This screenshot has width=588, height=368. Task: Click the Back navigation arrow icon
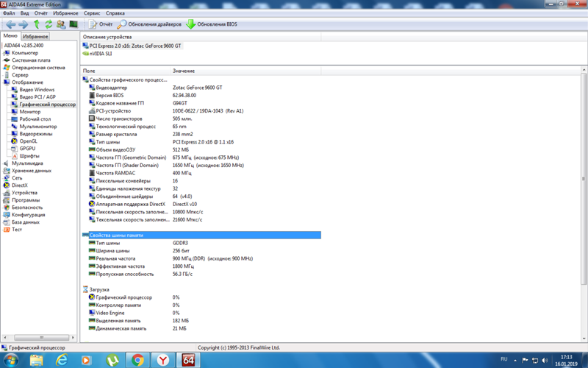click(x=11, y=24)
